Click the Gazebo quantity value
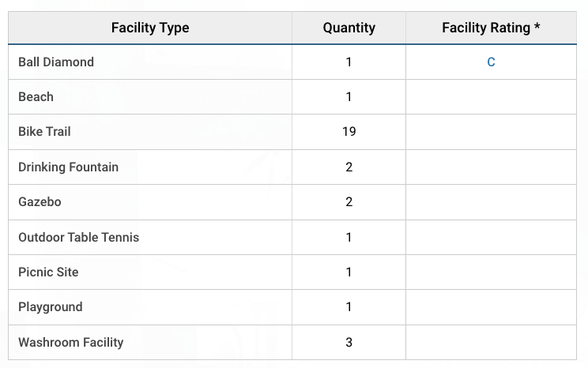Image resolution: width=588 pixels, height=368 pixels. click(349, 201)
